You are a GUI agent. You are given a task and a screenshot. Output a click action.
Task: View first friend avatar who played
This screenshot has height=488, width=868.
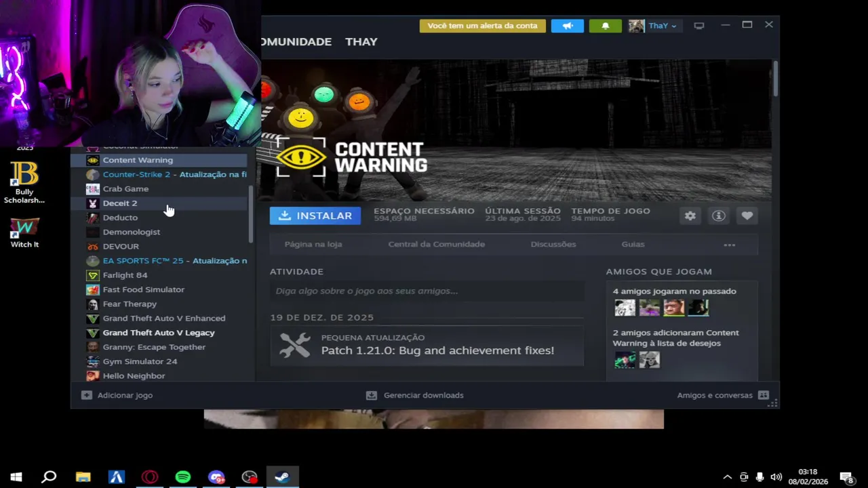[x=625, y=308]
